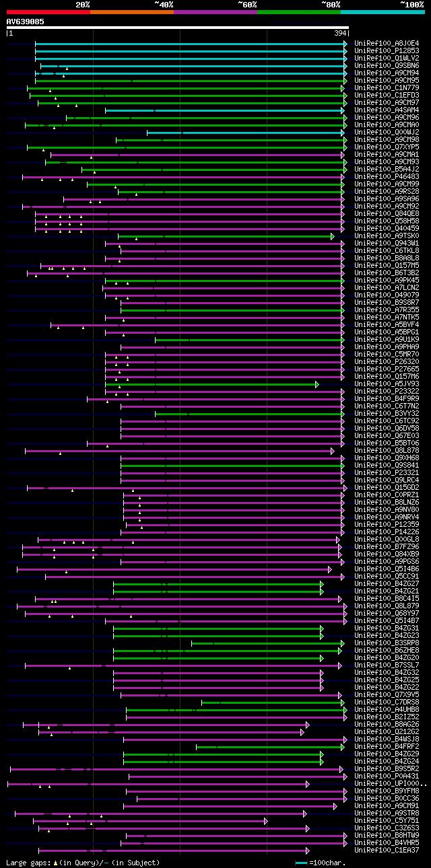The width and height of the screenshot is (431, 868).
Task: Follow the UniRef100_Q5I4B6 hit
Action: tap(386, 569)
